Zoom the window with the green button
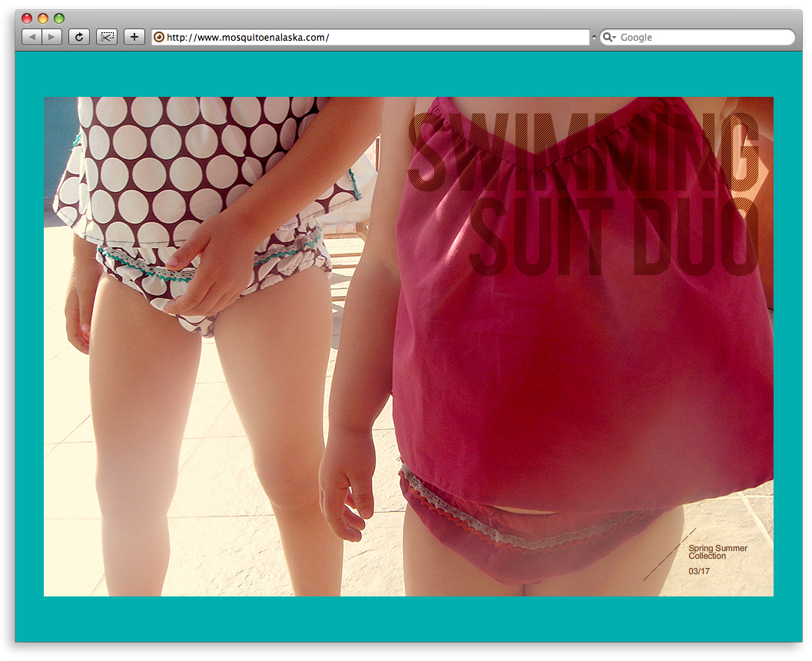812x661 pixels. (59, 18)
